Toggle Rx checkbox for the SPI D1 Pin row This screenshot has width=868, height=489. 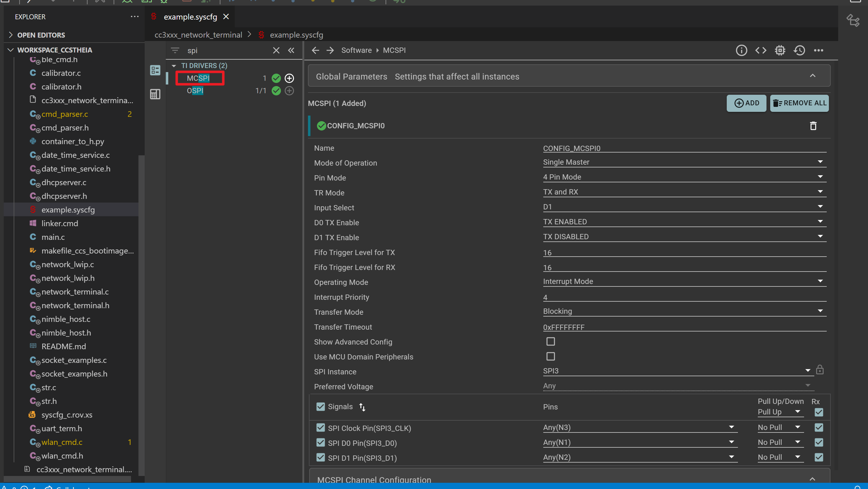[x=818, y=457]
